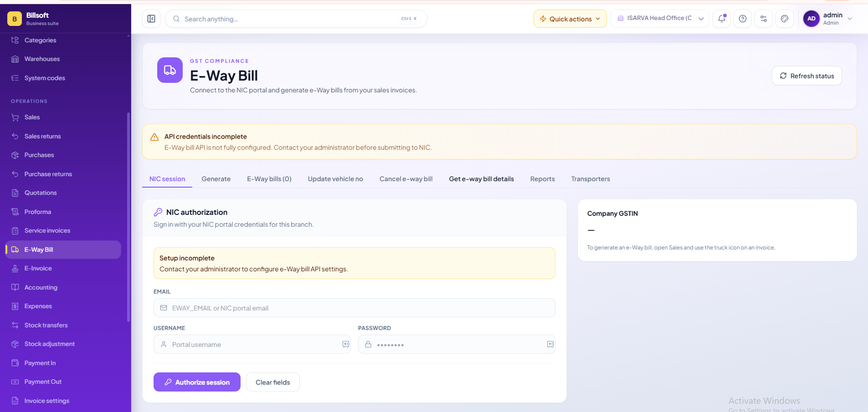Click the Email input field

coord(354,308)
